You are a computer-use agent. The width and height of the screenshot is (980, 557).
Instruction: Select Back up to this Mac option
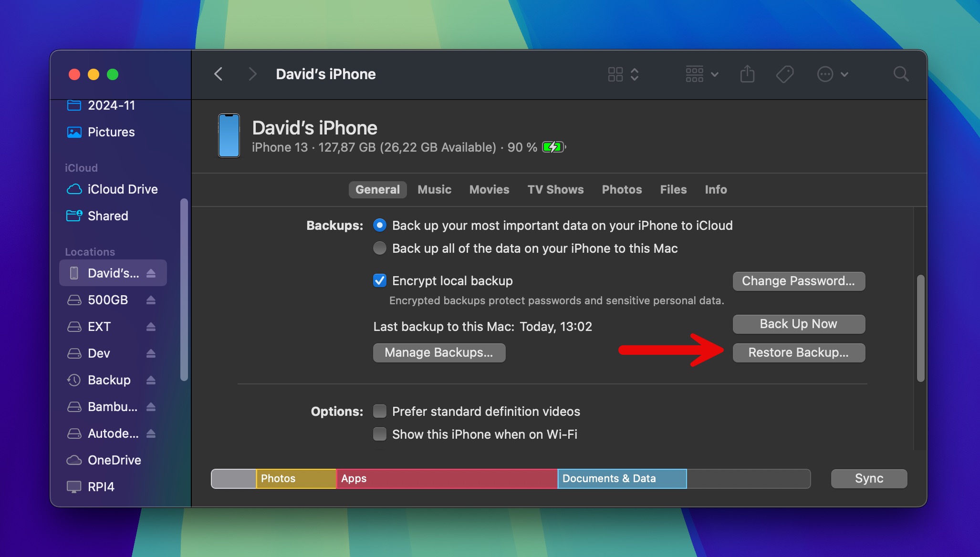pyautogui.click(x=379, y=248)
